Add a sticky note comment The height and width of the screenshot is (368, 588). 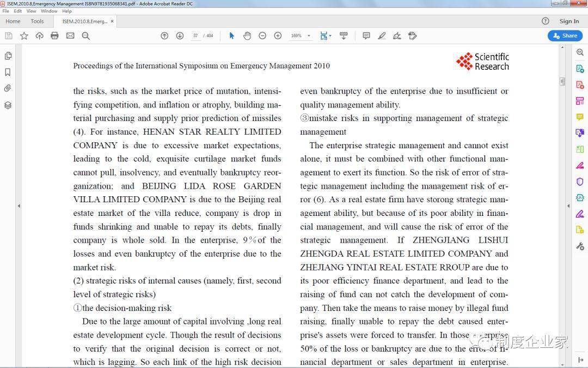(x=366, y=35)
